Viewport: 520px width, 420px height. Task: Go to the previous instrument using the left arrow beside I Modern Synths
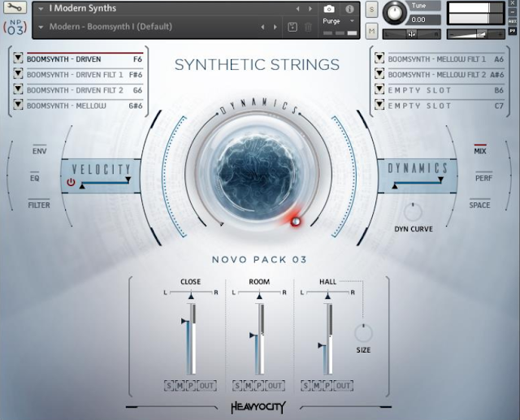297,9
